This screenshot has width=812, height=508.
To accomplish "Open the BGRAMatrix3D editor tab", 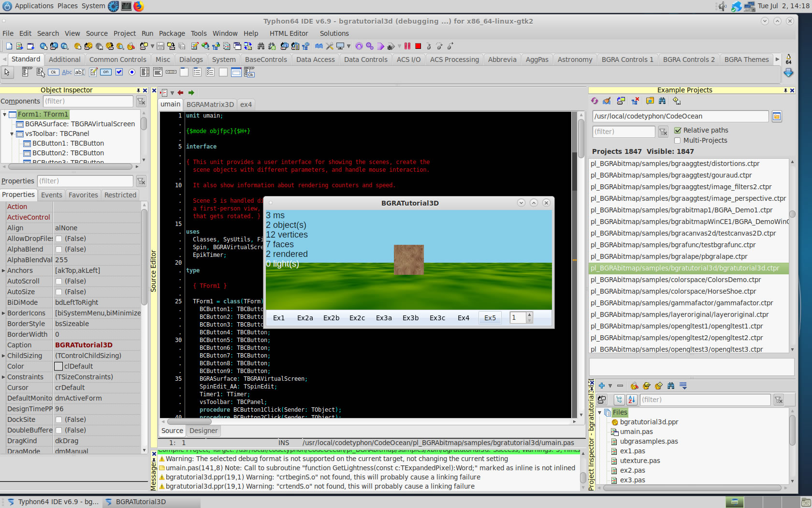I will (210, 105).
